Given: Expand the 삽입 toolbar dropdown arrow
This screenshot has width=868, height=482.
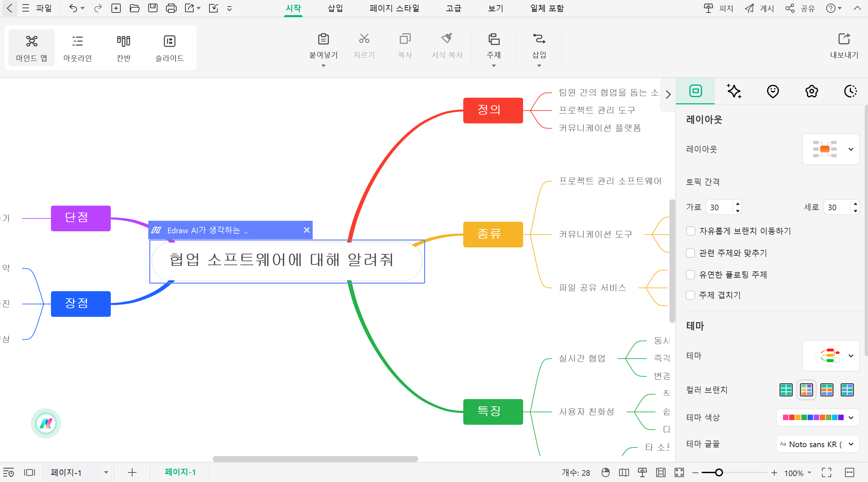Looking at the screenshot, I should 539,66.
